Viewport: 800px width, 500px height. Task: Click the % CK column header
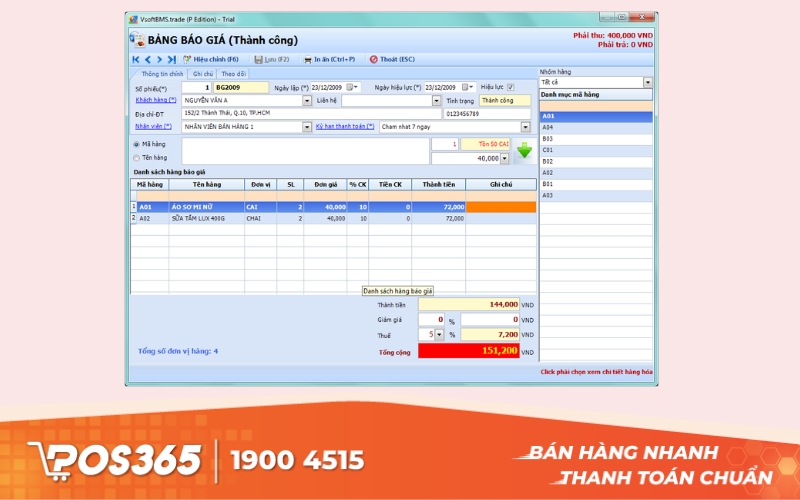(x=358, y=185)
